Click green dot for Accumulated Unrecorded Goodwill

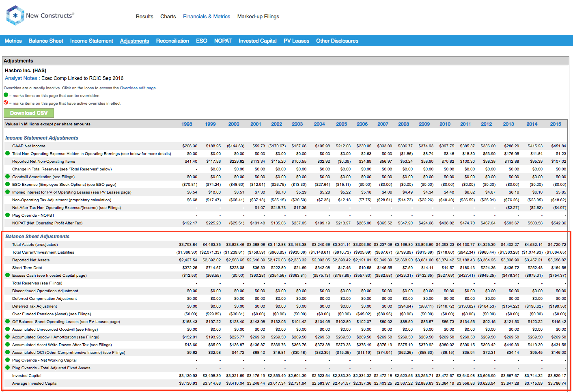click(x=7, y=329)
